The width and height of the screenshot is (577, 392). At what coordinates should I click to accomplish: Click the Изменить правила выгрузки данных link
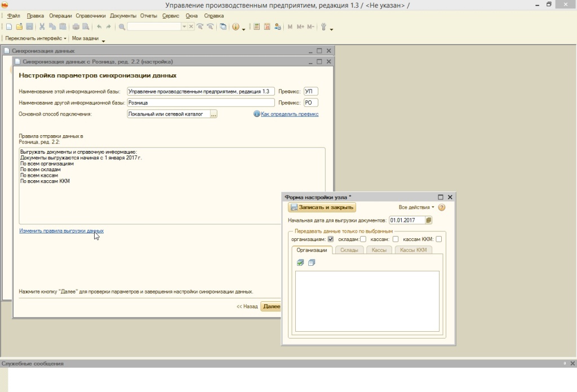61,231
